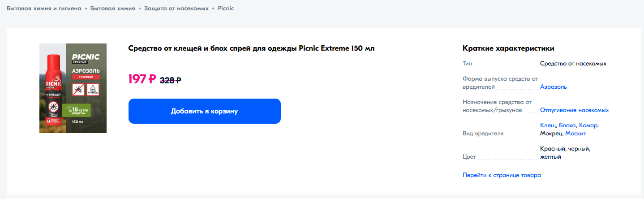This screenshot has width=644, height=199.
Task: Add the product to the cart
Action: tap(205, 111)
